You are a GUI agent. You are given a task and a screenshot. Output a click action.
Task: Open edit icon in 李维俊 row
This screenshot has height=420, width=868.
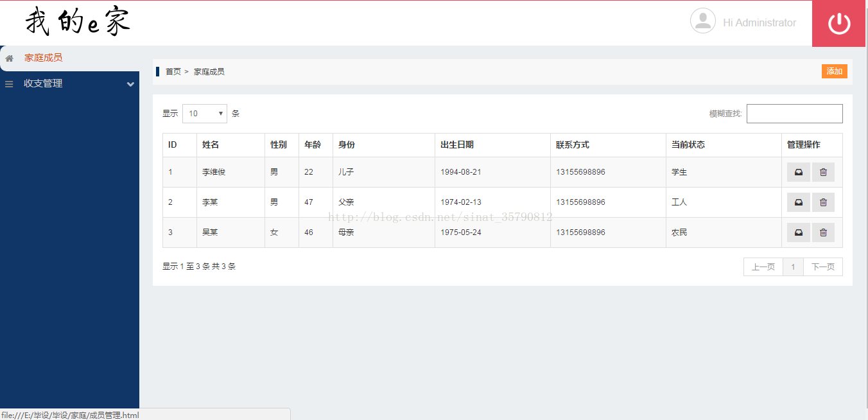pos(799,172)
